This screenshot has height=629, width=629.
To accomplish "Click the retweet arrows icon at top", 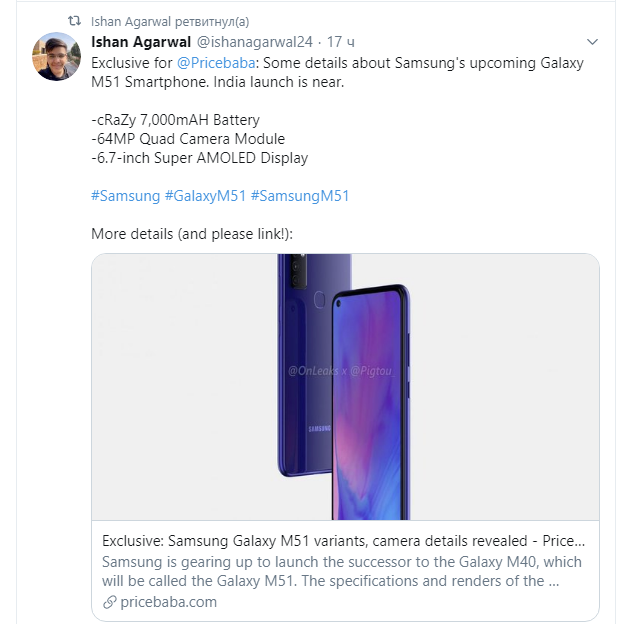I will coord(73,21).
